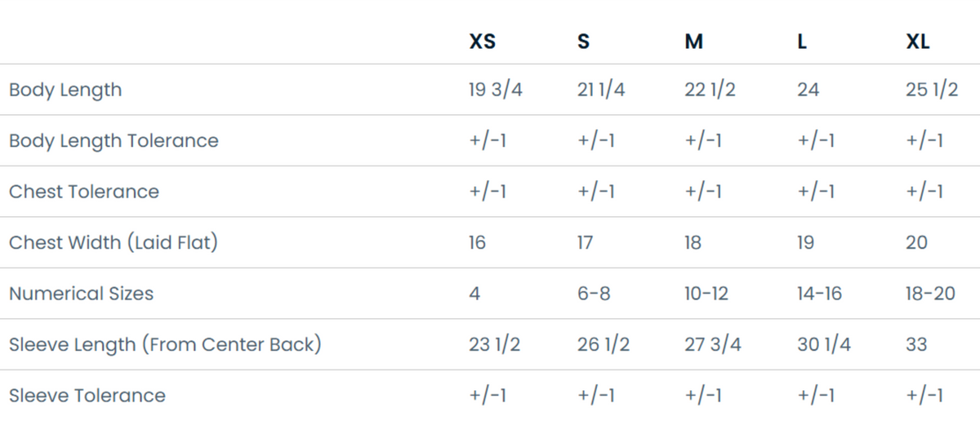This screenshot has height=430, width=980.
Task: Click the 33 sleeve length value
Action: click(916, 344)
